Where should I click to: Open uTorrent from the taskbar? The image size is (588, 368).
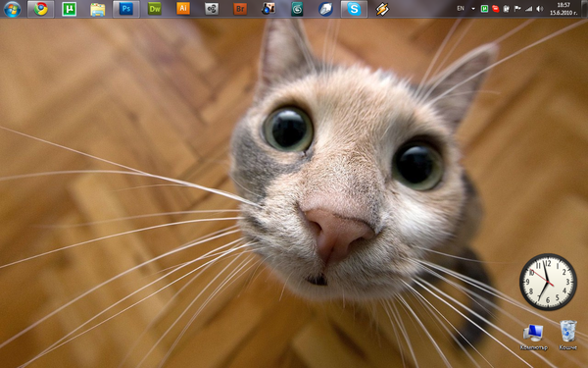70,9
